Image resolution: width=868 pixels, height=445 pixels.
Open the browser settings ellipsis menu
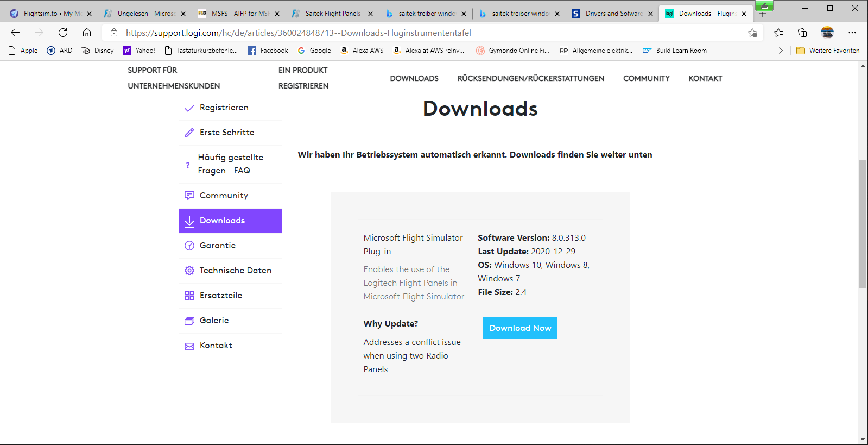pos(852,33)
